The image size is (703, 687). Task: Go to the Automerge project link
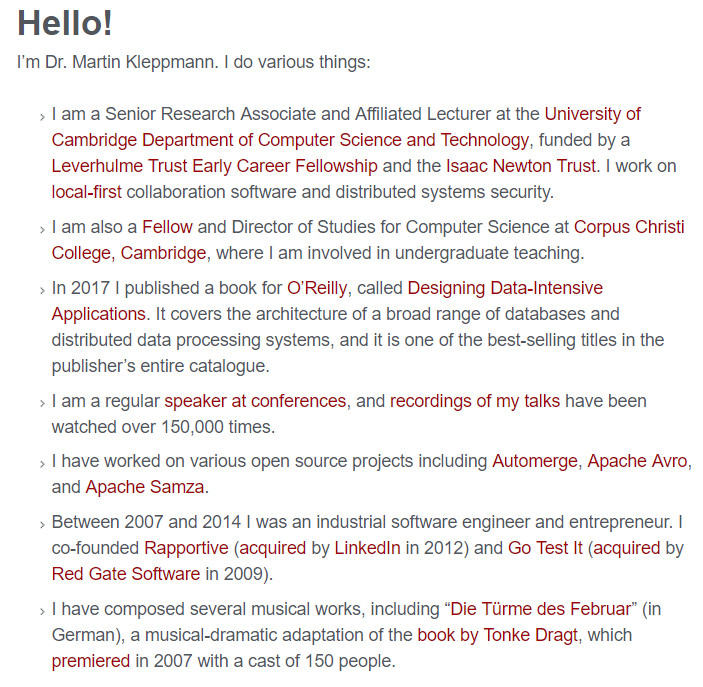535,462
